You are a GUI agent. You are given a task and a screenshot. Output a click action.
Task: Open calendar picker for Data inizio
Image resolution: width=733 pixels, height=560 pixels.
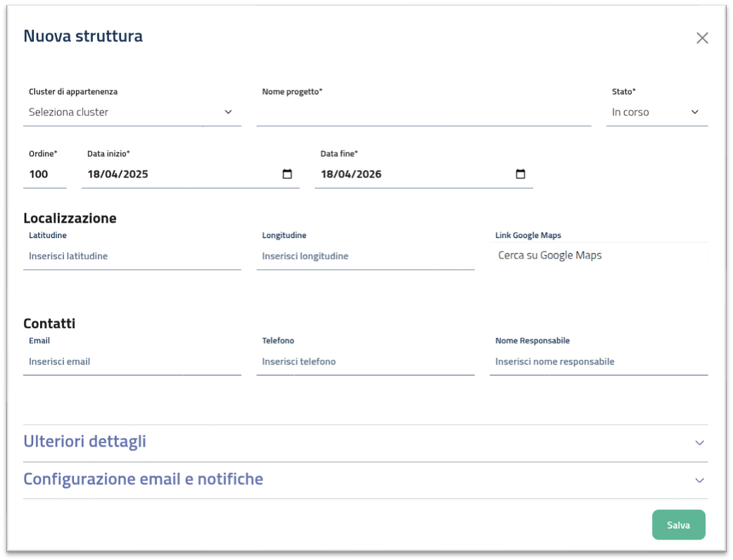coord(287,174)
